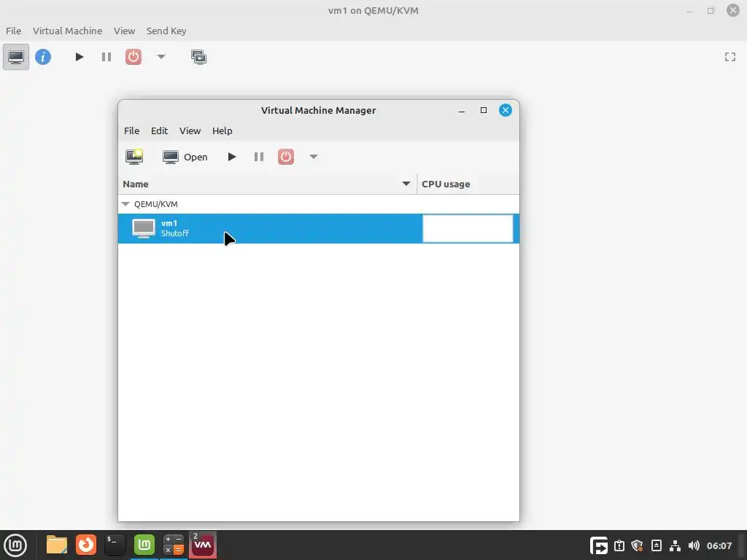747x560 pixels.
Task: Open the Virtual Machine menu in vm1 window
Action: click(x=67, y=31)
